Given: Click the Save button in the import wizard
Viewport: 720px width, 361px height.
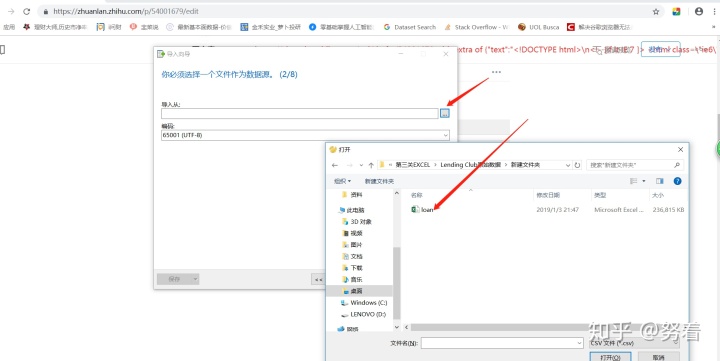Looking at the screenshot, I should (174, 279).
